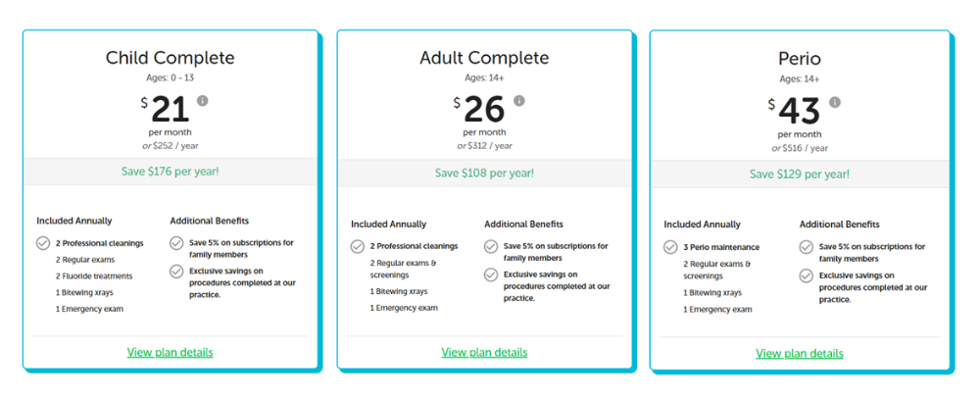Click the Save $129 per year banner
Viewport: 980px width, 399px height.
[x=800, y=174]
